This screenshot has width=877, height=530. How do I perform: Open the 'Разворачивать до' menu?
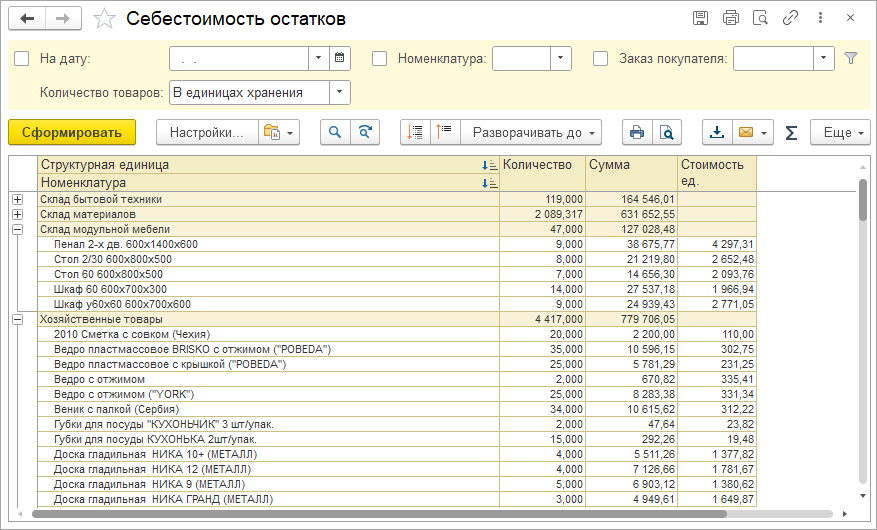coord(531,132)
